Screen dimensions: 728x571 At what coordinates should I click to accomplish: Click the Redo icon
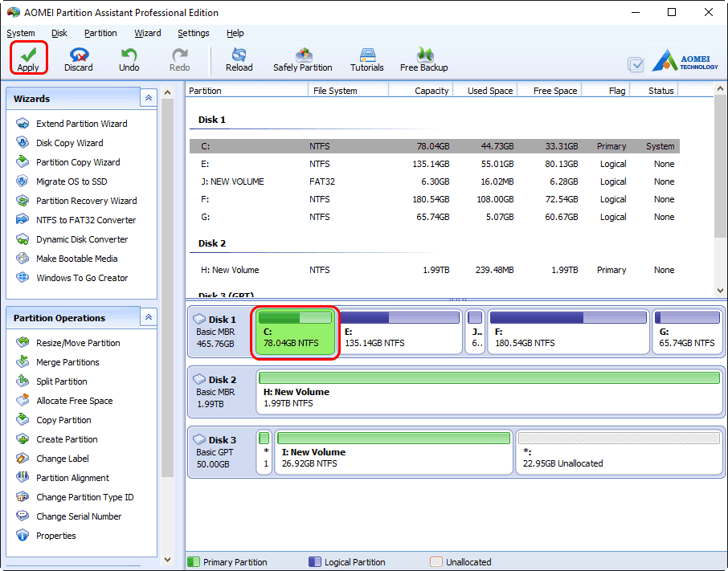tap(178, 58)
